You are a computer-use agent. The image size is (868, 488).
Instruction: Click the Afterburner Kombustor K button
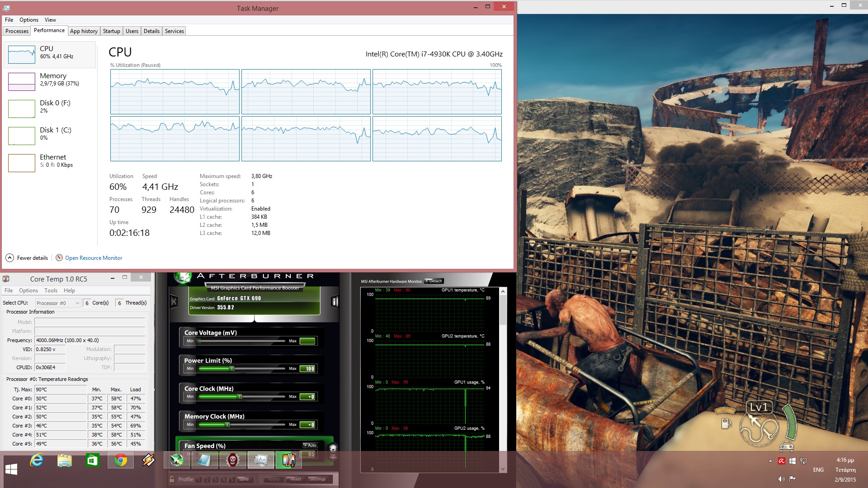pos(174,302)
